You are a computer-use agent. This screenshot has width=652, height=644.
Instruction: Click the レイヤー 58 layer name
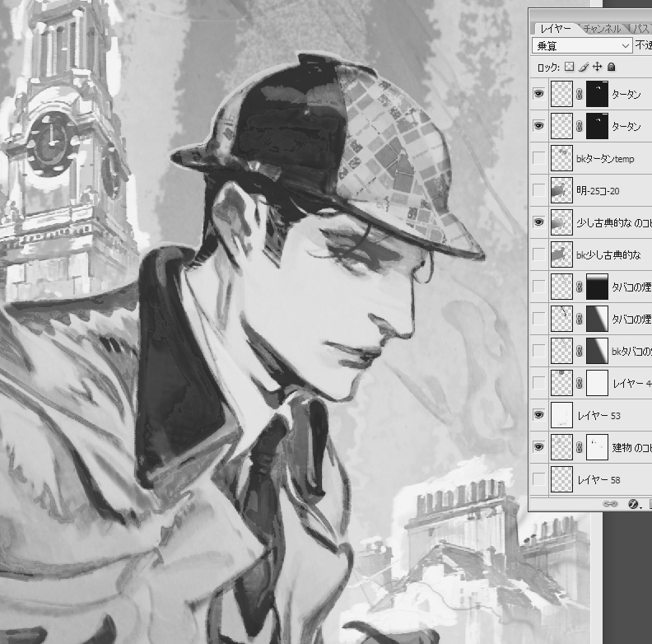click(x=598, y=479)
